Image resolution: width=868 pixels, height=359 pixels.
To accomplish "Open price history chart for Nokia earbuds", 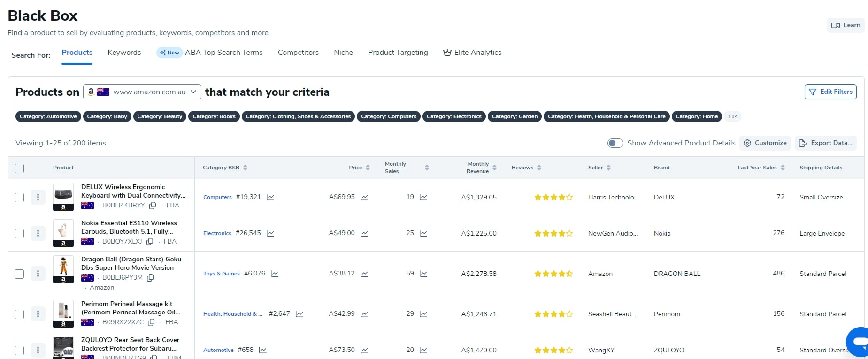I will pos(364,233).
